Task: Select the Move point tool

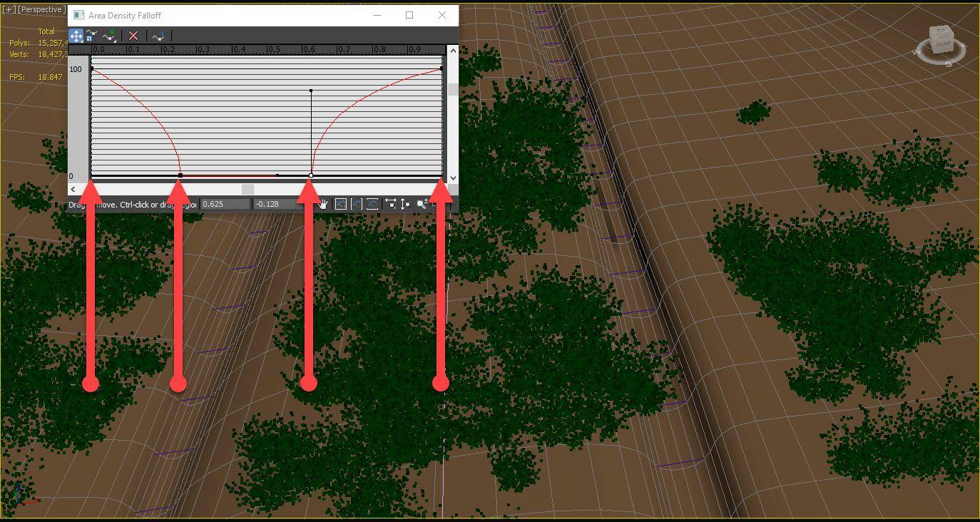Action: coord(76,36)
